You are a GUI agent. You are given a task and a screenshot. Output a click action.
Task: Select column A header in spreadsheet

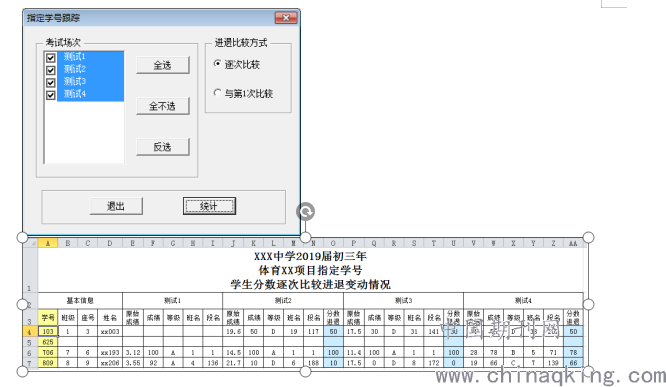pyautogui.click(x=48, y=243)
